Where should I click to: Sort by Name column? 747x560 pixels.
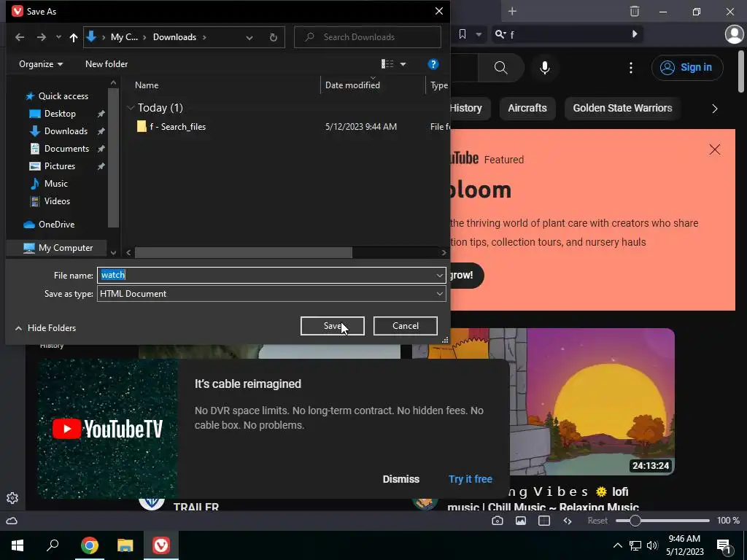pos(147,85)
